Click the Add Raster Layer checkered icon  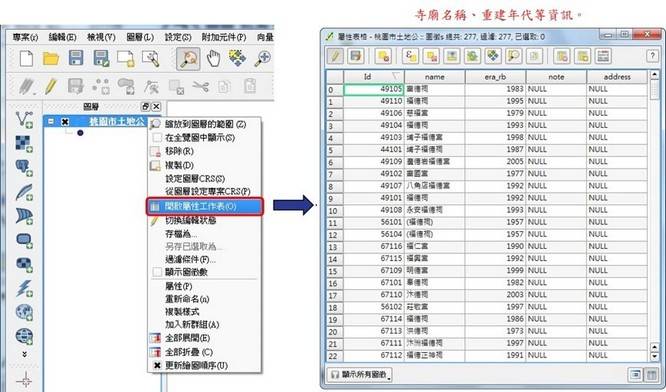click(24, 144)
